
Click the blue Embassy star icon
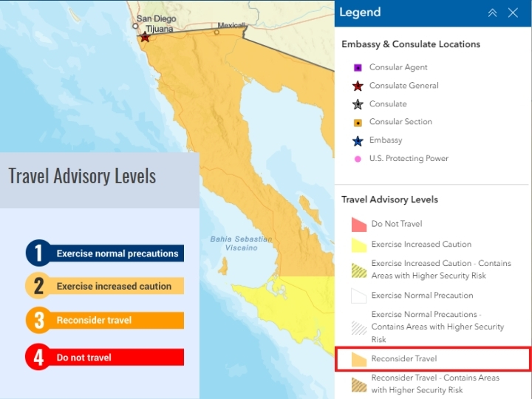(358, 141)
